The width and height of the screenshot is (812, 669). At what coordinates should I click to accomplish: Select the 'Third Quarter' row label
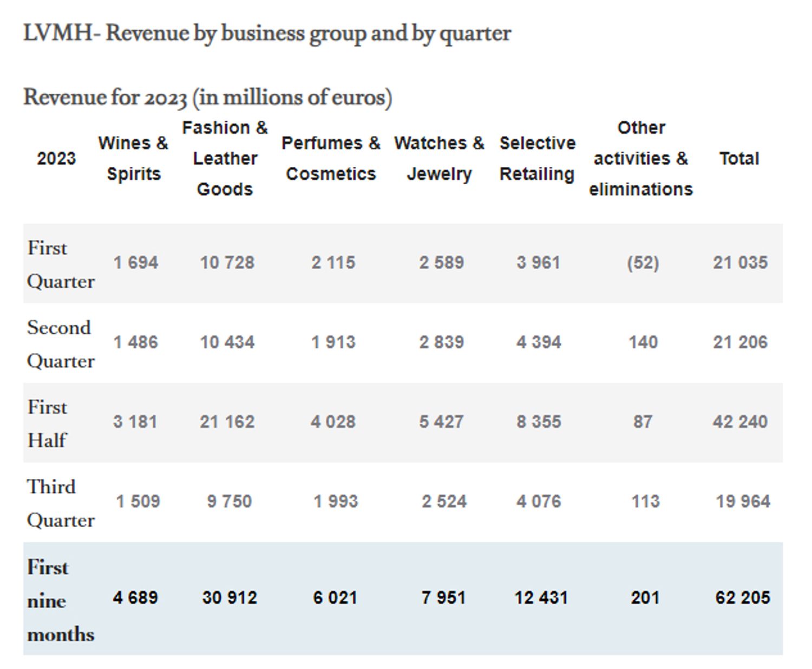(x=61, y=503)
